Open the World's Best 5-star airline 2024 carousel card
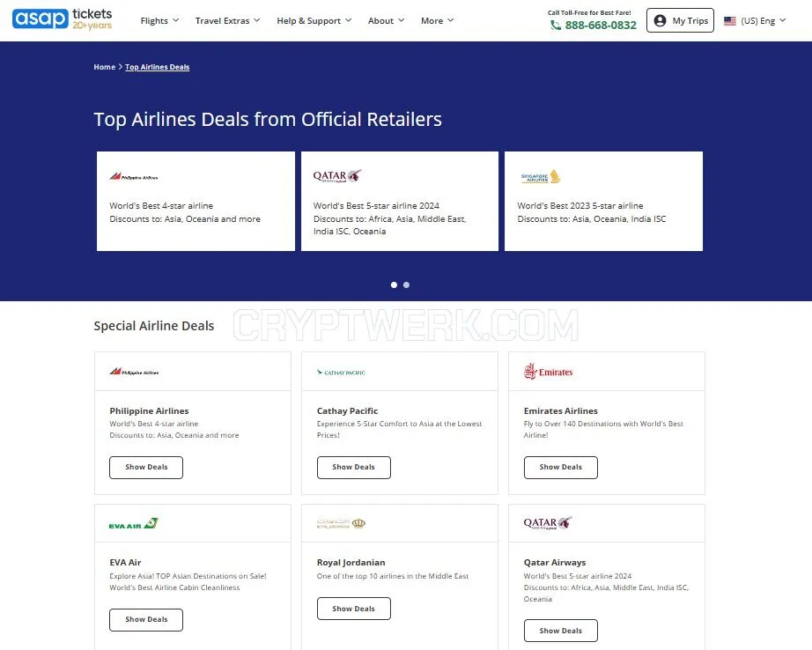 (400, 201)
